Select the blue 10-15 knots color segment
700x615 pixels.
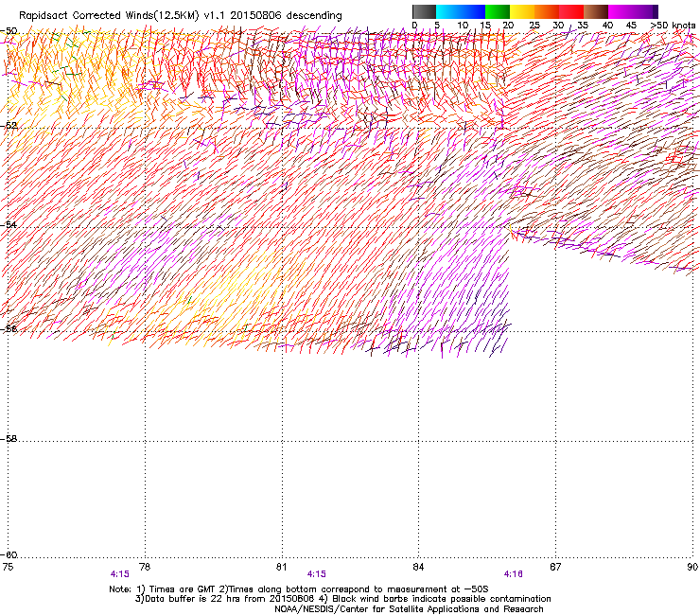(473, 11)
